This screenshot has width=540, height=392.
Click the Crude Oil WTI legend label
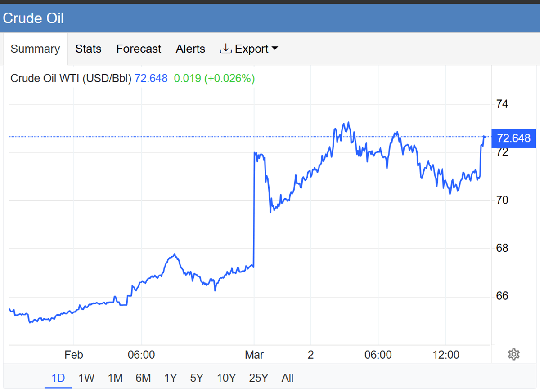[x=71, y=79]
